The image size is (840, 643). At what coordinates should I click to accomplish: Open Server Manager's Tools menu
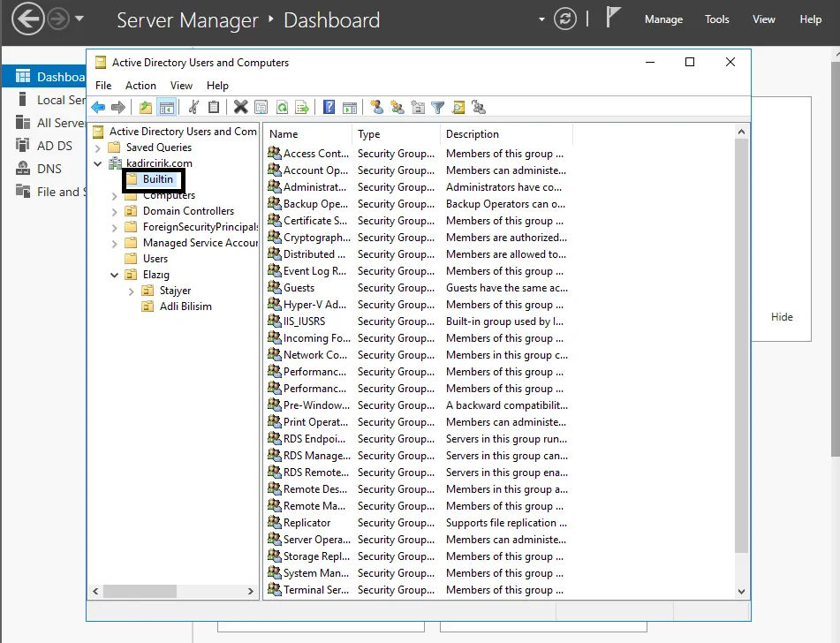click(717, 19)
